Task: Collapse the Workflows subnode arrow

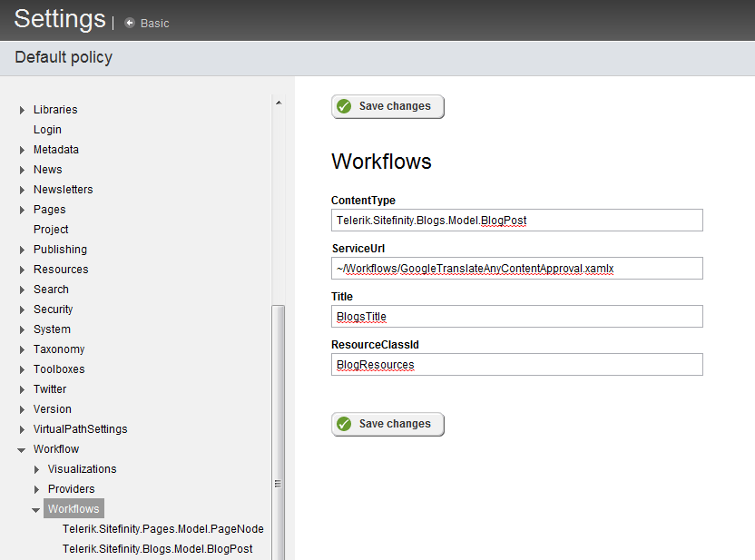Action: (x=36, y=509)
